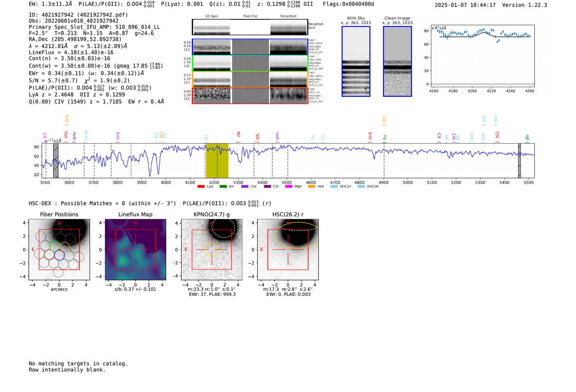
Task: Click the 's/b: 0.37 +/- 0.101' caption
Action: pyautogui.click(x=135, y=289)
